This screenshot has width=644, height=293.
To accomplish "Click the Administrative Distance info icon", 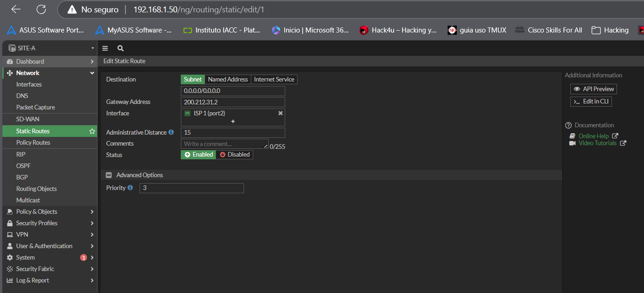I will 171,132.
